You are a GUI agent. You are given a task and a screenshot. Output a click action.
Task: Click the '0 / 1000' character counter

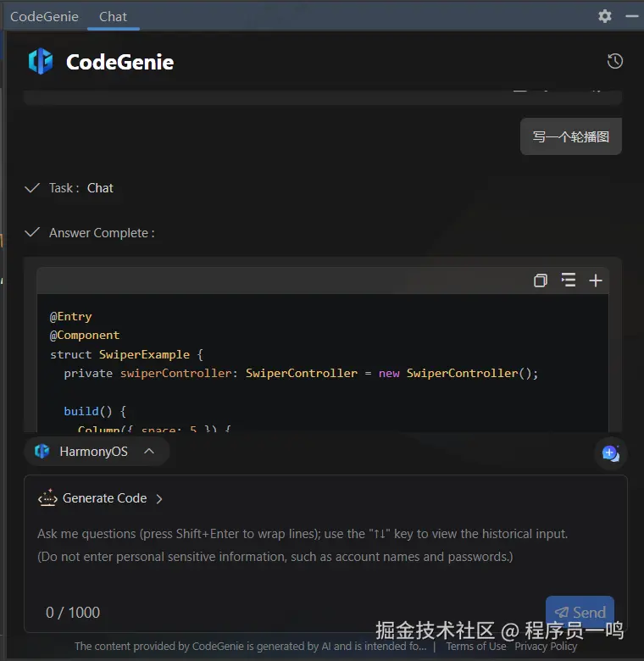(73, 613)
